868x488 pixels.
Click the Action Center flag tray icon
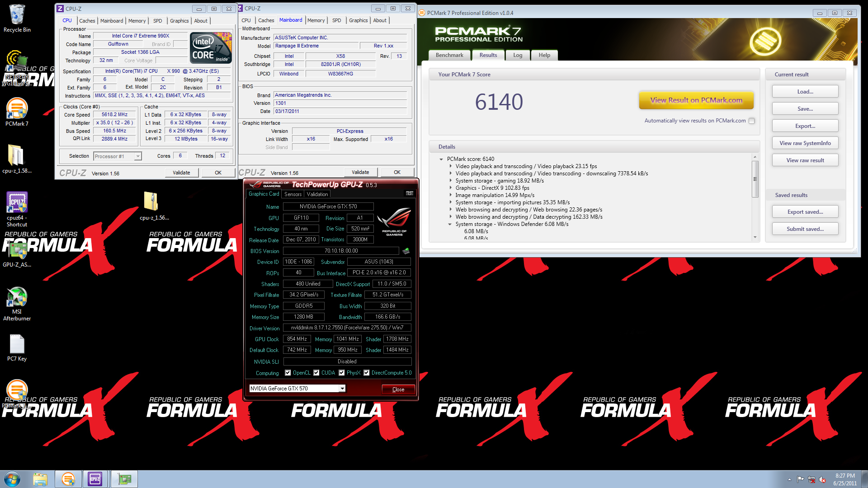point(800,479)
